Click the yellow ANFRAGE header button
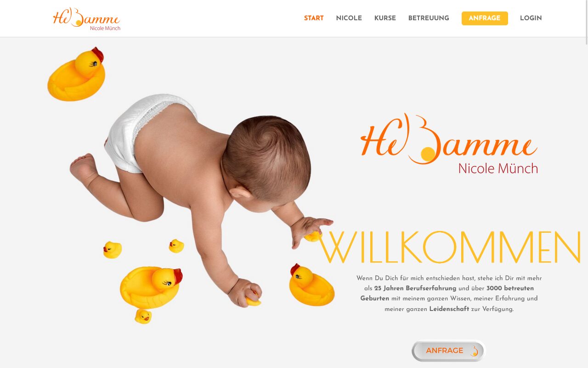This screenshot has height=368, width=588. pos(485,18)
